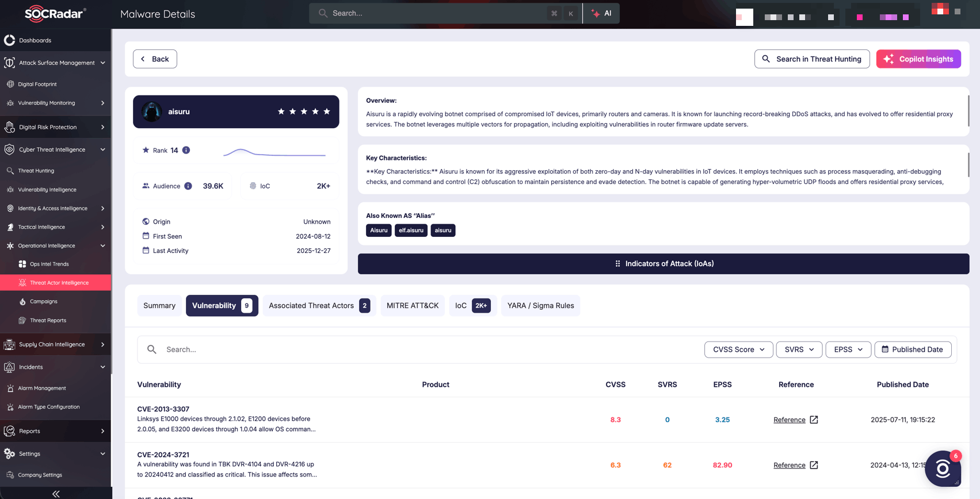This screenshot has width=980, height=499.
Task: Expand Supply Chain Intelligence menu
Action: tap(103, 344)
